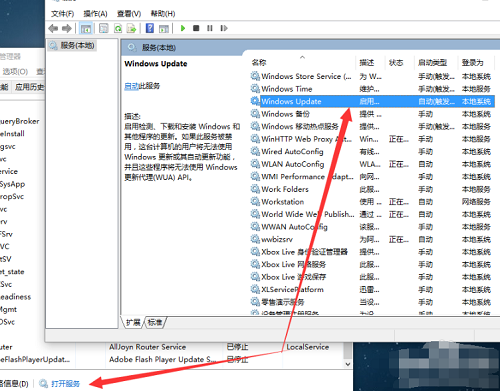Click gear icon of Windows Time row
Screen dimensions: 500x391
coord(255,89)
